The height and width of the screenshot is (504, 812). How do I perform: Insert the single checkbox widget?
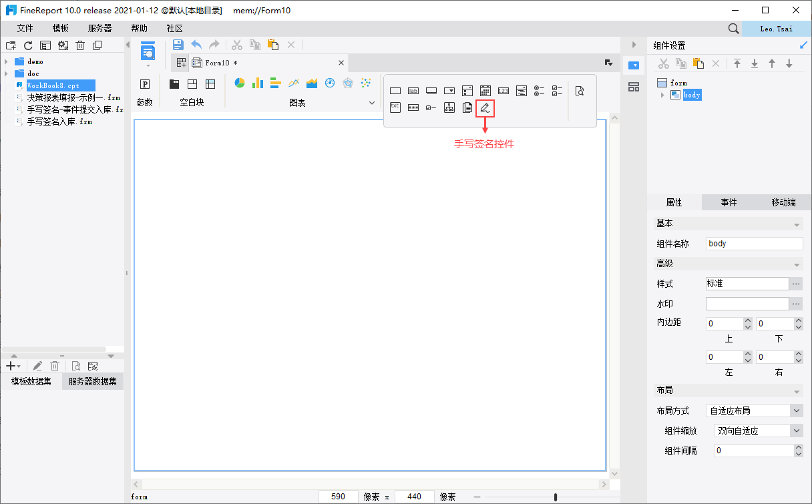pos(431,107)
